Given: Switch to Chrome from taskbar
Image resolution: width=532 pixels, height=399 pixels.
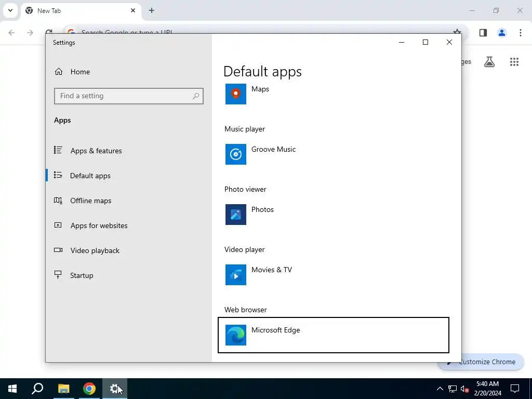Looking at the screenshot, I should (89, 389).
